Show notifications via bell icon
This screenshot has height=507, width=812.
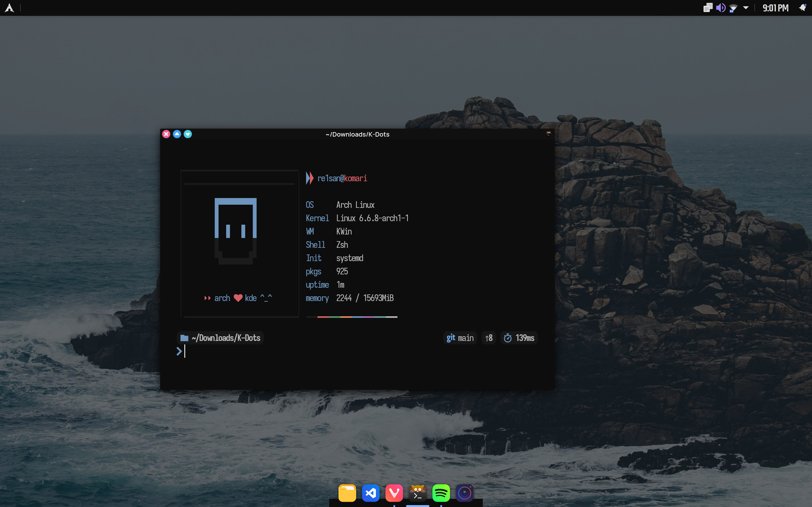click(x=802, y=8)
